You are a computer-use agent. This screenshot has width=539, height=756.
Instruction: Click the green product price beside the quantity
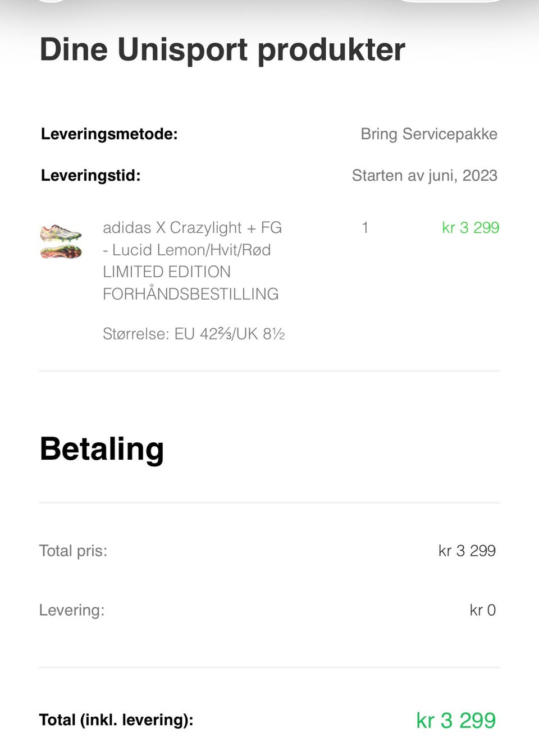pyautogui.click(x=471, y=228)
